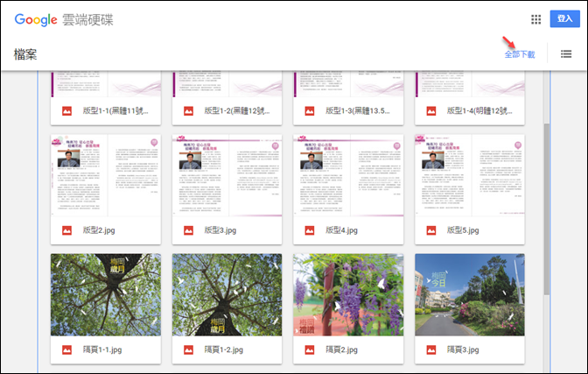Click the 檔案 heading
This screenshot has width=588, height=374.
click(25, 54)
